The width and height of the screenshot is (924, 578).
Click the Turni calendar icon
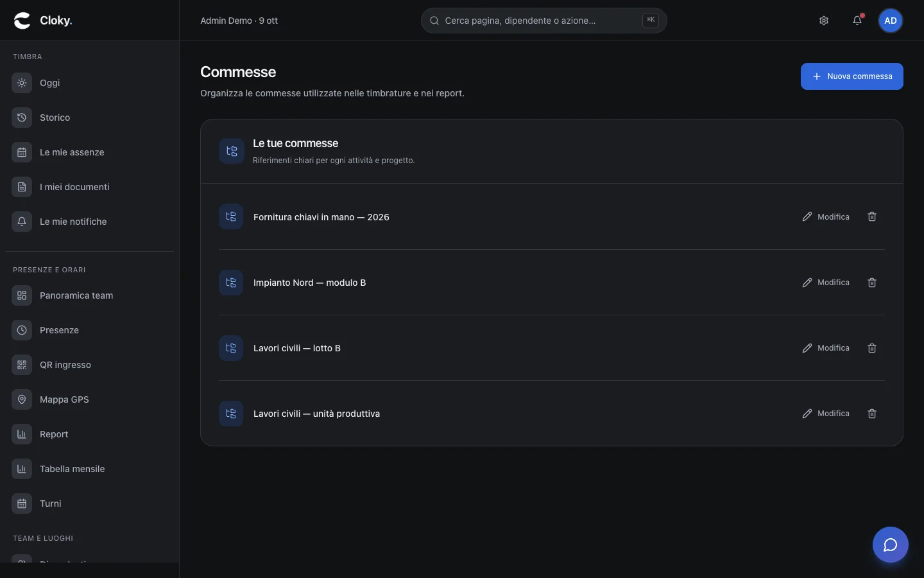[x=22, y=504]
